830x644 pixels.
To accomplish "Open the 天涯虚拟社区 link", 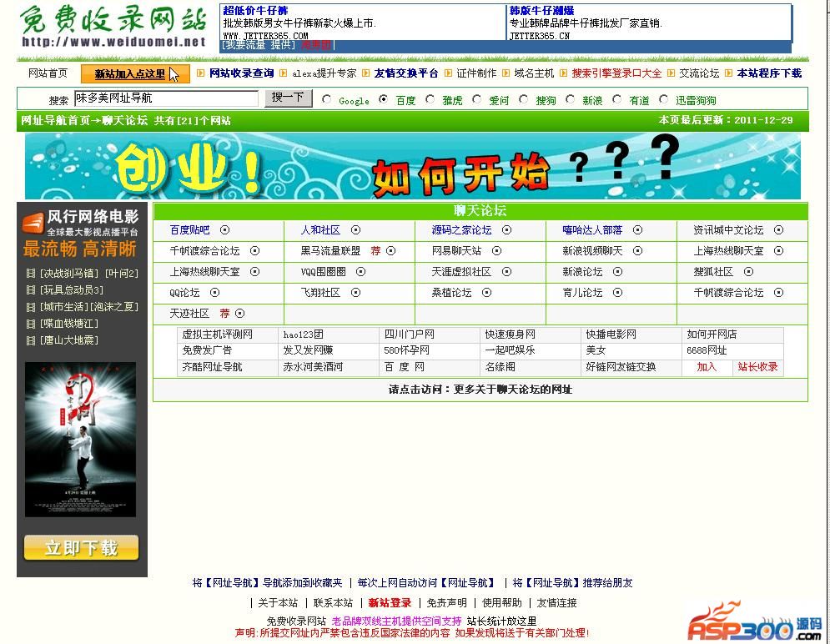I will [461, 272].
